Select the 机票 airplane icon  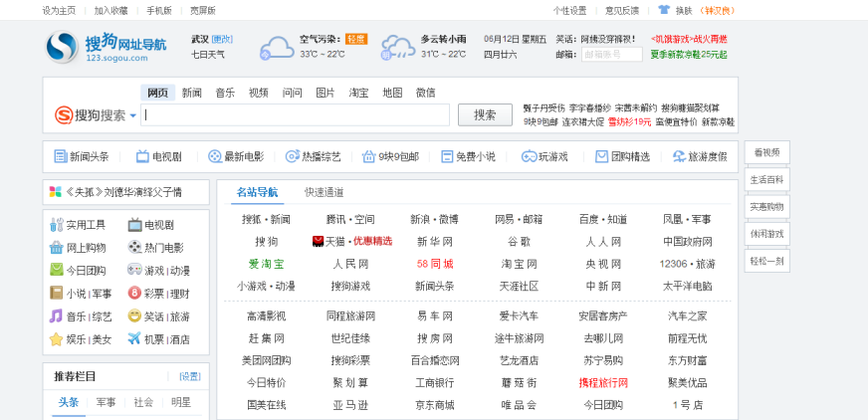[x=134, y=339]
